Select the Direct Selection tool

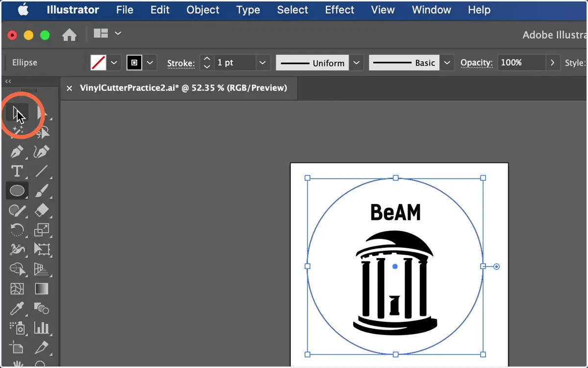tap(42, 113)
